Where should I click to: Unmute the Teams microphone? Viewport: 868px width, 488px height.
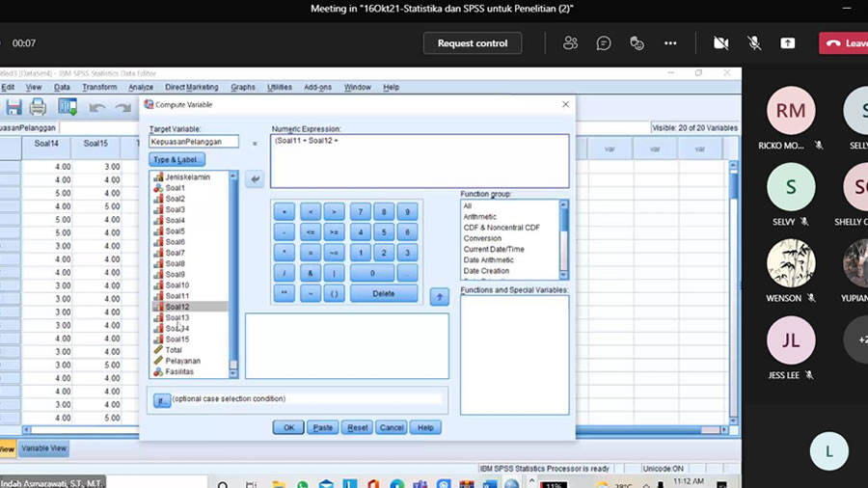754,43
